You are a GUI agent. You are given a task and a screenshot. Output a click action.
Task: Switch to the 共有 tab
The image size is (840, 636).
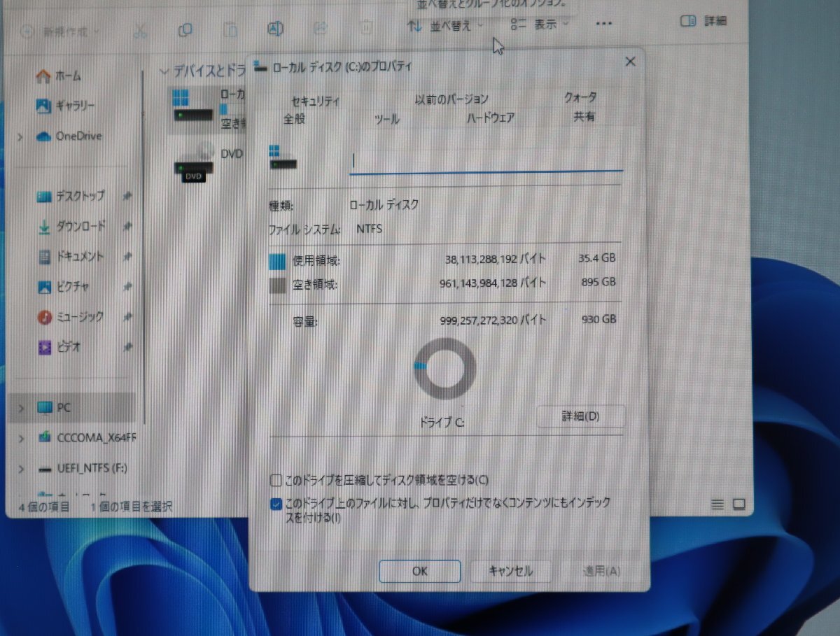point(584,117)
